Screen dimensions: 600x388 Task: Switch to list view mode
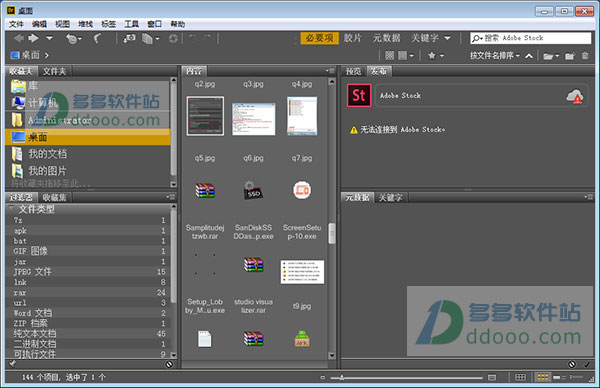pyautogui.click(x=576, y=377)
